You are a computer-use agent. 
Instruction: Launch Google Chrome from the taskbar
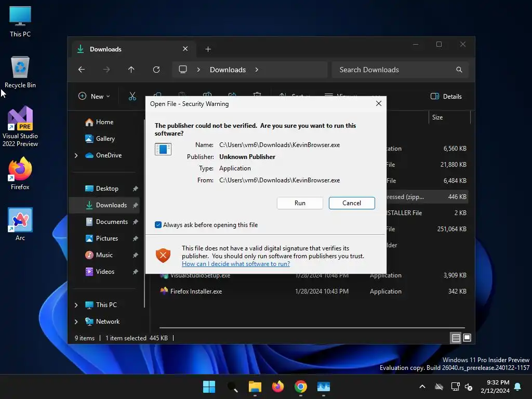pos(301,387)
